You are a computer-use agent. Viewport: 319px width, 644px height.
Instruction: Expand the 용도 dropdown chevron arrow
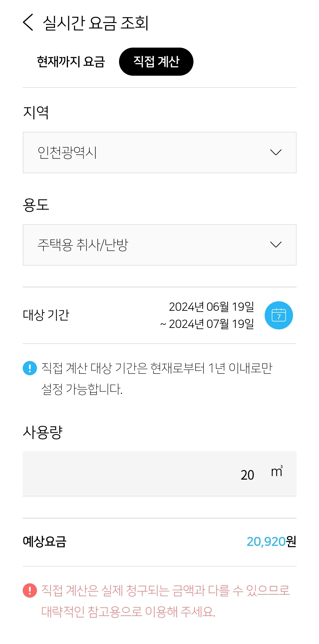click(276, 245)
